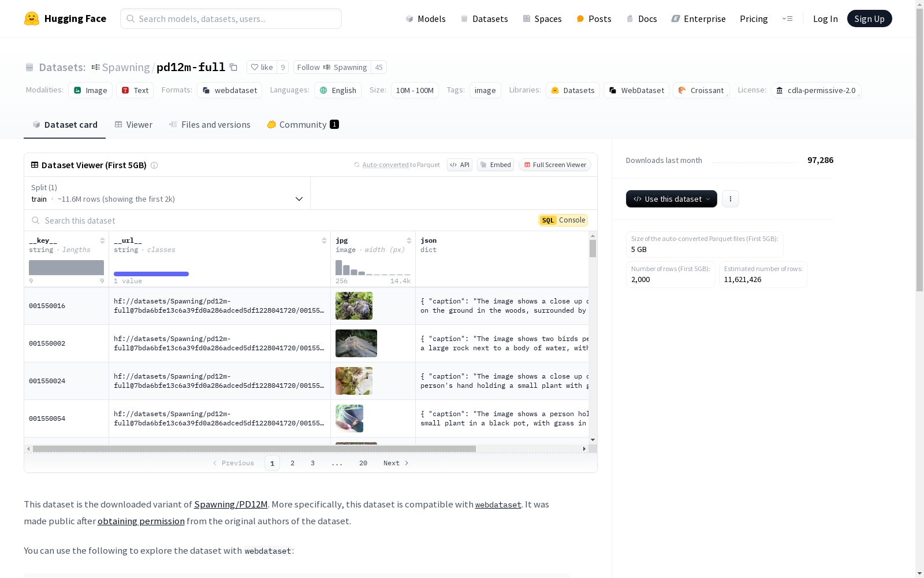
Task: Open image thumbnail in row 001550002
Action: point(356,343)
